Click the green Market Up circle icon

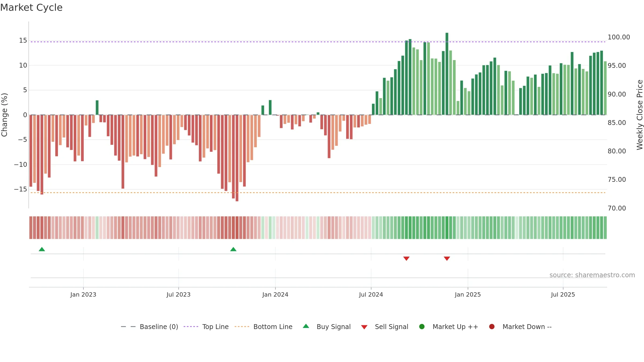click(422, 327)
